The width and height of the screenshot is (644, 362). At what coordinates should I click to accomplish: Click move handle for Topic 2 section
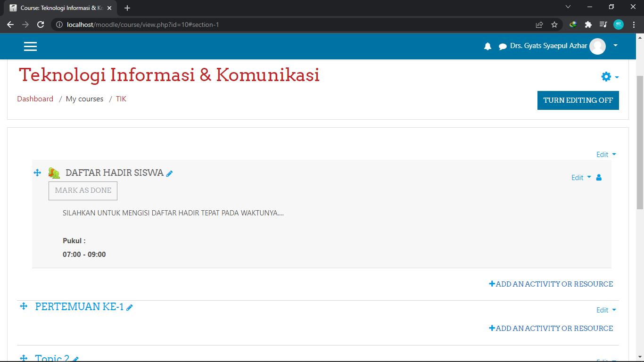[24, 358]
